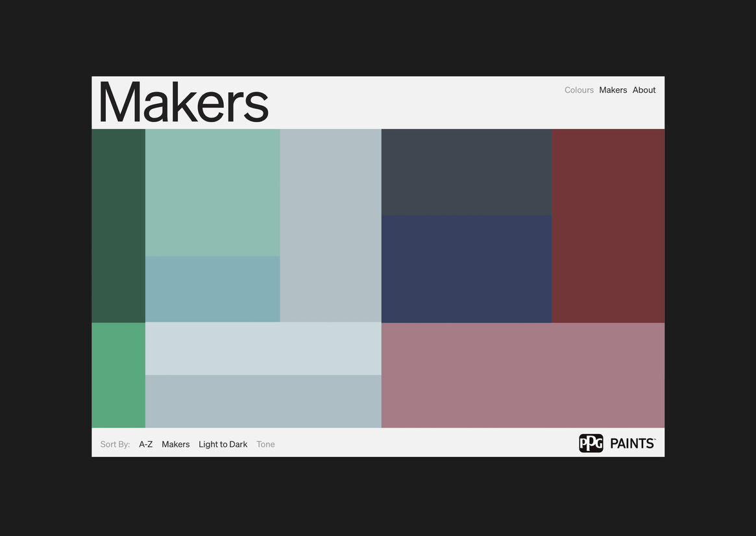Viewport: 756px width, 536px height.
Task: Select the soft teal blue swatch
Action: [x=212, y=289]
